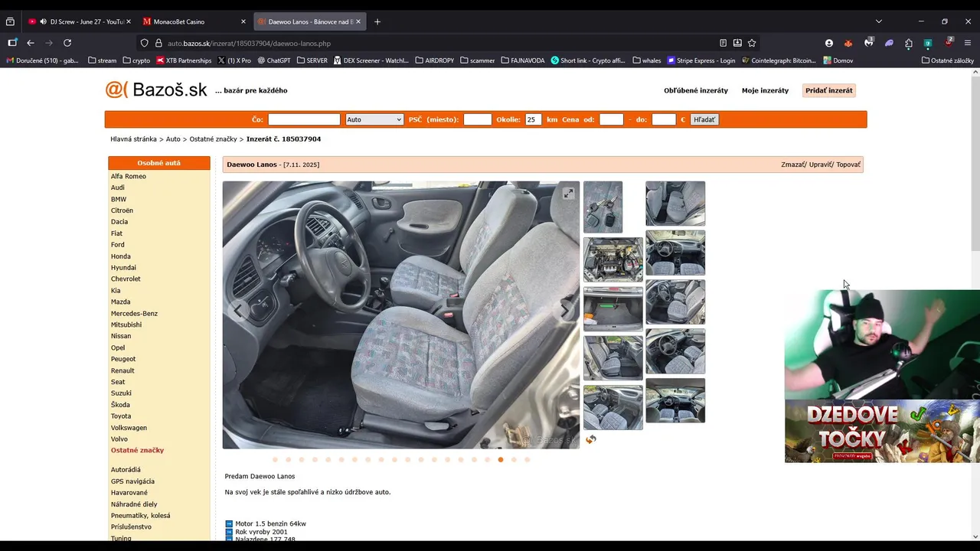Open Náhradné diely category
The width and height of the screenshot is (980, 551).
pyautogui.click(x=134, y=504)
